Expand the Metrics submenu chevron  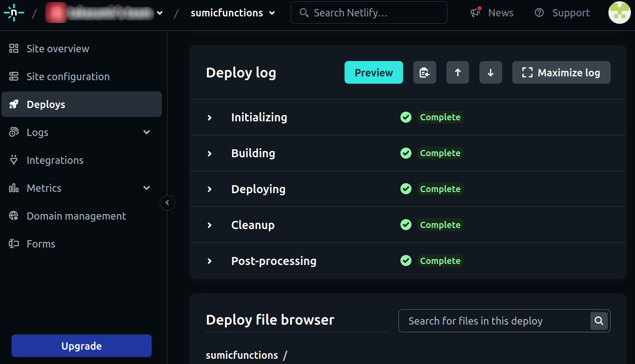click(147, 188)
